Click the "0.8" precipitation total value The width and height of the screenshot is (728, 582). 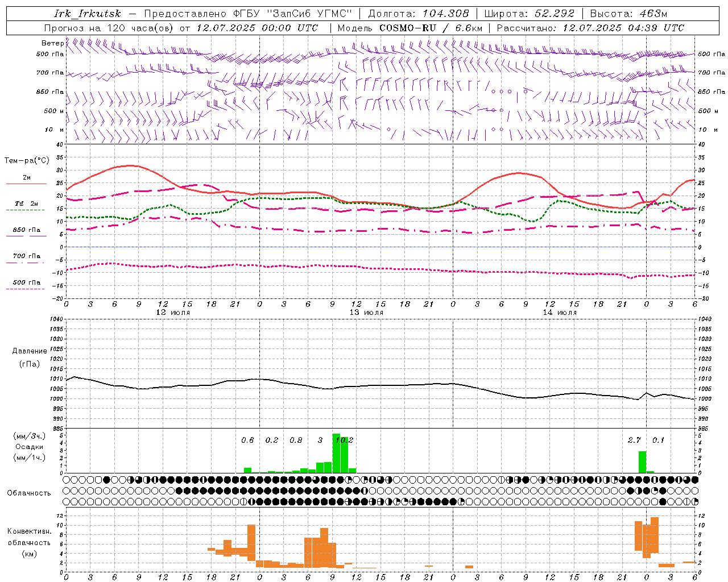click(x=296, y=440)
